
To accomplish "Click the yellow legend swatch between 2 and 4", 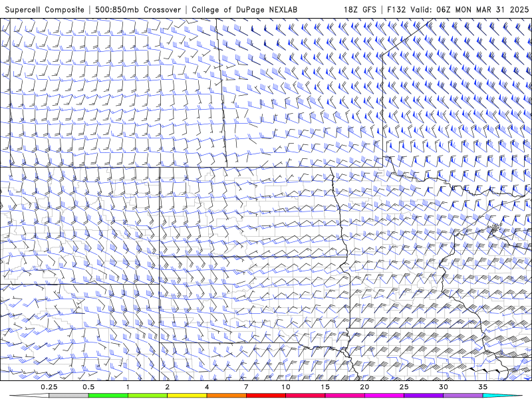I will [187, 396].
